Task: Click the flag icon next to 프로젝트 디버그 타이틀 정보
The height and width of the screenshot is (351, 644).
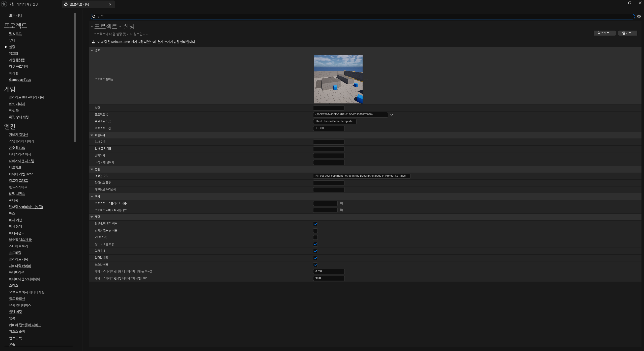Action: click(341, 210)
